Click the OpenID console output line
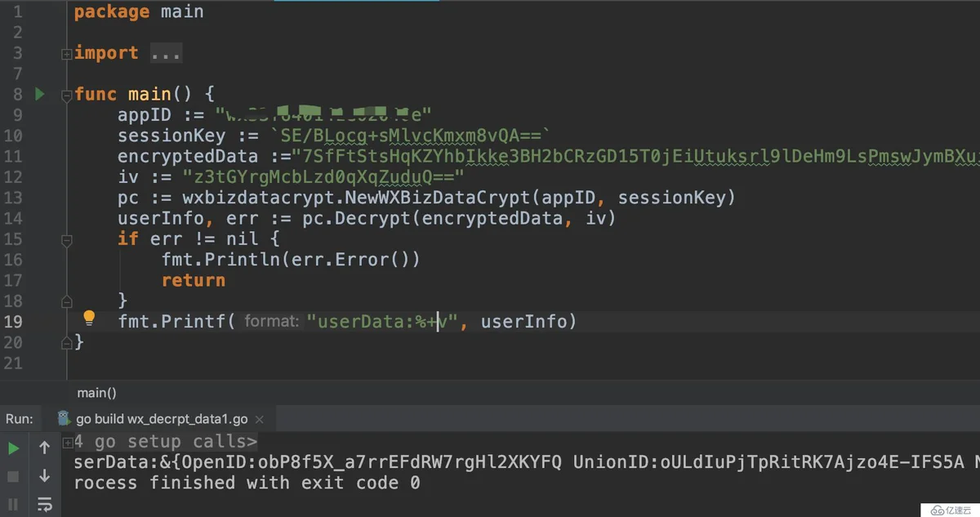 pyautogui.click(x=527, y=462)
